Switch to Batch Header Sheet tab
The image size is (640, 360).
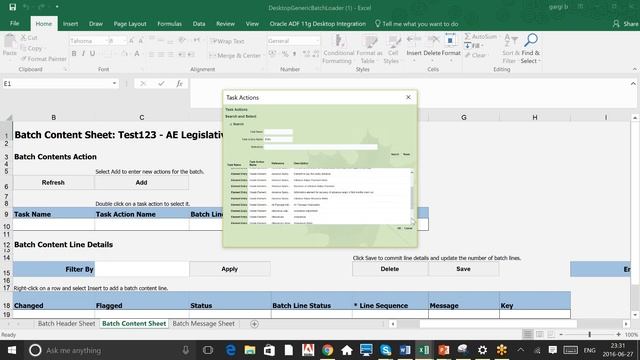66,323
